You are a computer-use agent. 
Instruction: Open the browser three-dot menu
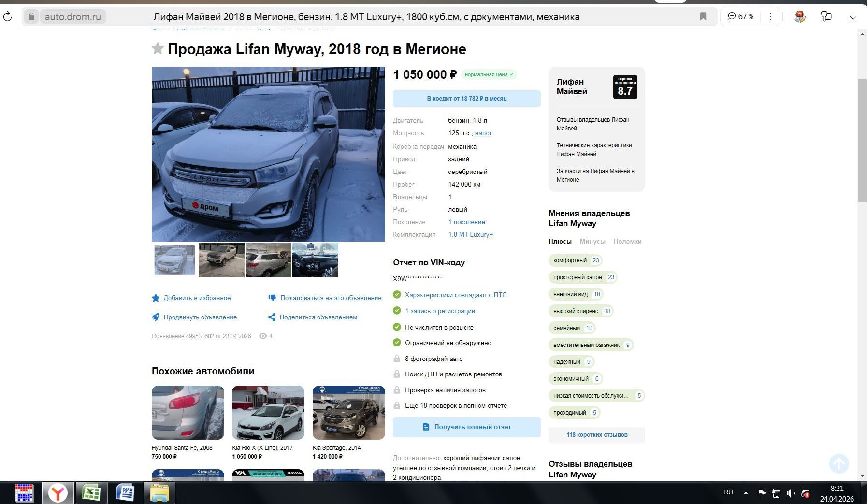(x=770, y=17)
